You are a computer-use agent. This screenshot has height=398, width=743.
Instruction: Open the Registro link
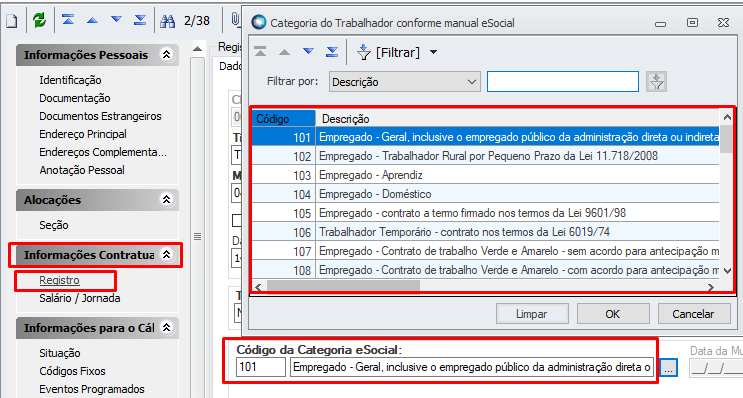pyautogui.click(x=59, y=280)
